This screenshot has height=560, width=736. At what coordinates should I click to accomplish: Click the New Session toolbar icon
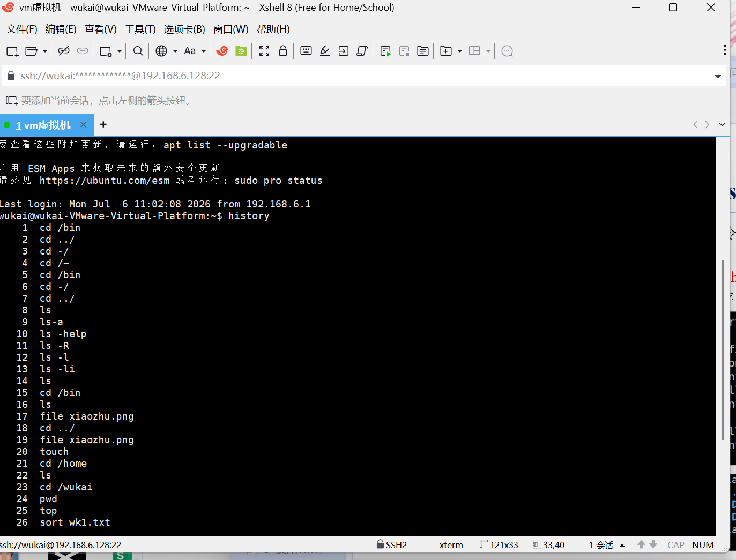click(x=12, y=51)
